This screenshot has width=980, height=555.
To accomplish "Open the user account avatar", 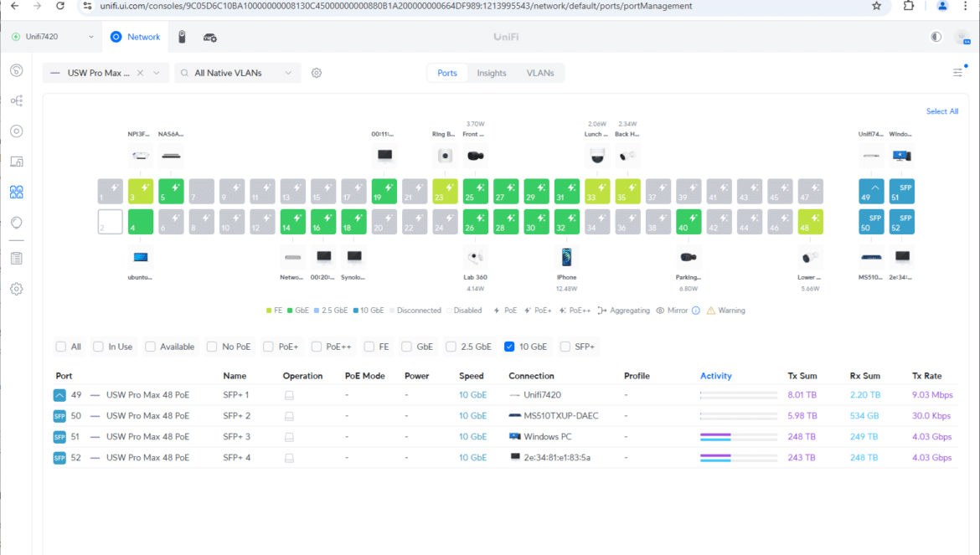I will 962,38.
